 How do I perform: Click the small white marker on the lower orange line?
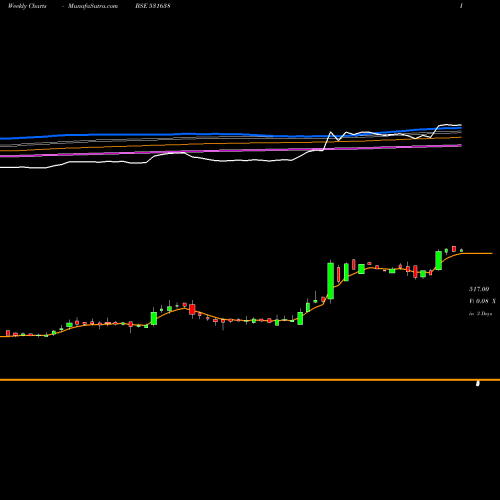(x=478, y=384)
